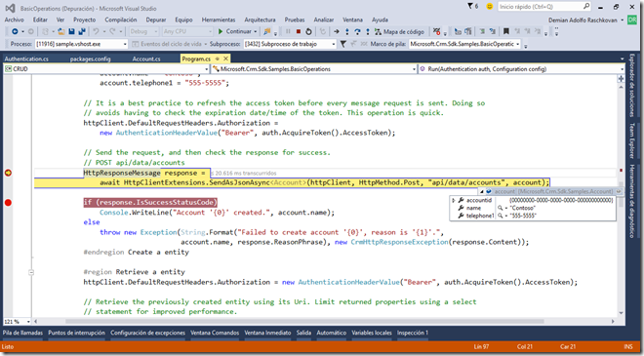Click the find-in-files folder icon beside Continuar
644x356 pixels.
coord(267,31)
